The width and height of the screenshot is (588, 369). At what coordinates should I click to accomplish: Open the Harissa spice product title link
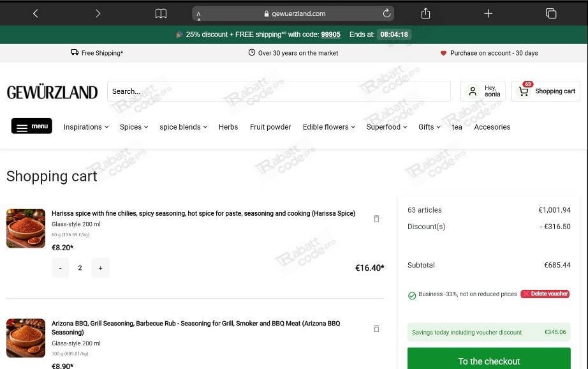click(x=203, y=213)
